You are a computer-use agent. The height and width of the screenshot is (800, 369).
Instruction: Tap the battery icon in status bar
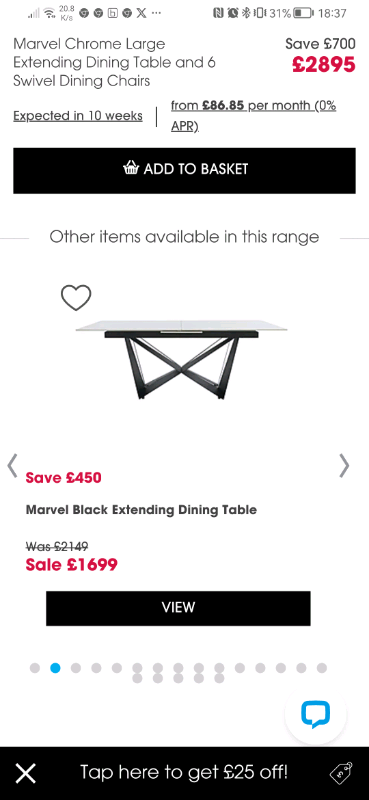click(x=304, y=13)
